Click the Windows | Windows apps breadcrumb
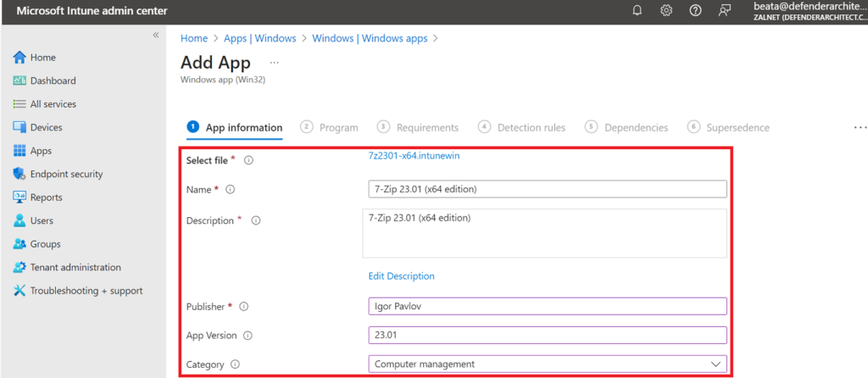 point(370,38)
